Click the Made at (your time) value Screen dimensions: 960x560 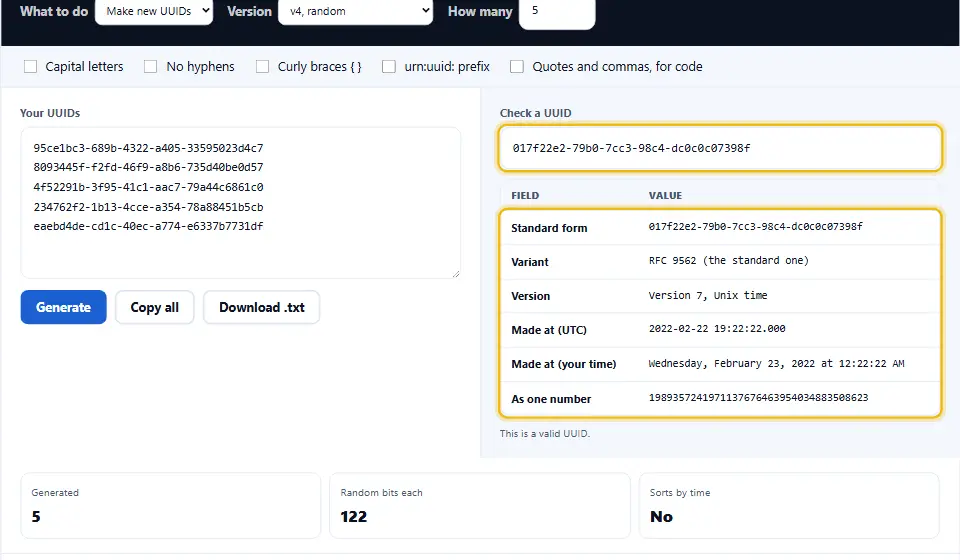pyautogui.click(x=776, y=364)
